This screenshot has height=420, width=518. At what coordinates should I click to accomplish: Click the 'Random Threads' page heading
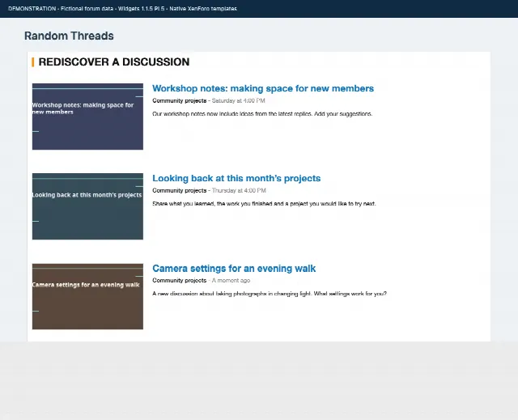pos(69,36)
